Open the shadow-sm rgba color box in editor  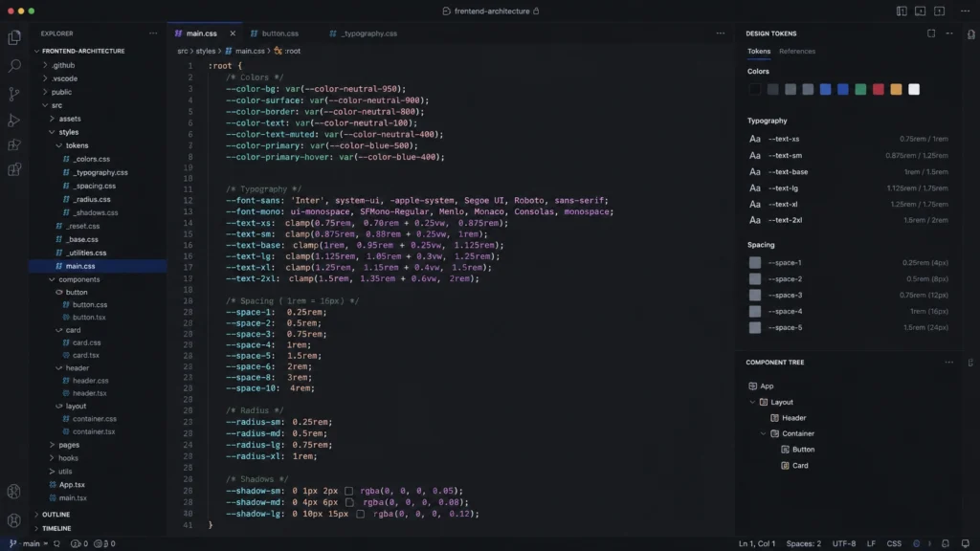point(348,491)
